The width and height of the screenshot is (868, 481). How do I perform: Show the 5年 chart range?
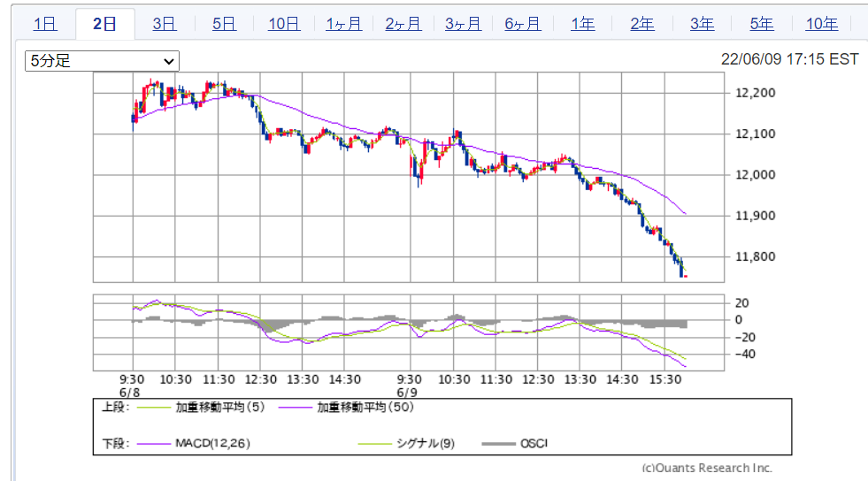(x=761, y=24)
